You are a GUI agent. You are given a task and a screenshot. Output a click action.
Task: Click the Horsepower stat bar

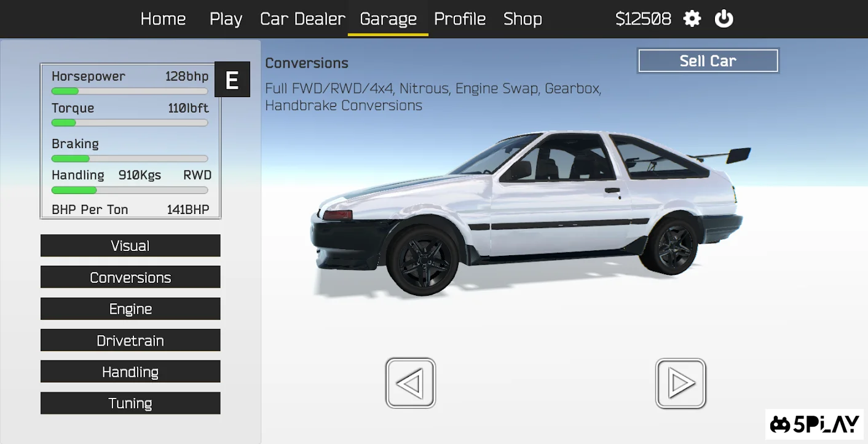[x=130, y=91]
